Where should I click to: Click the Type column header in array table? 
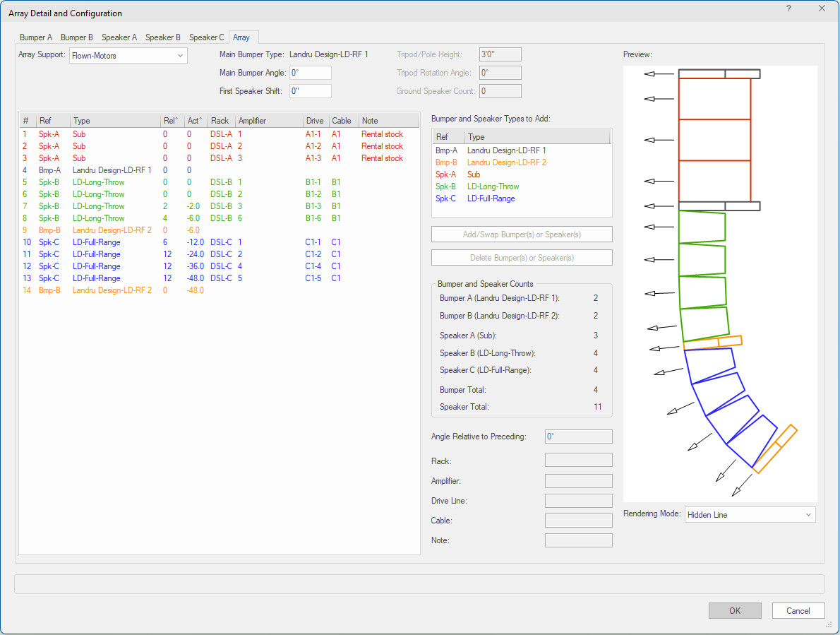click(115, 121)
